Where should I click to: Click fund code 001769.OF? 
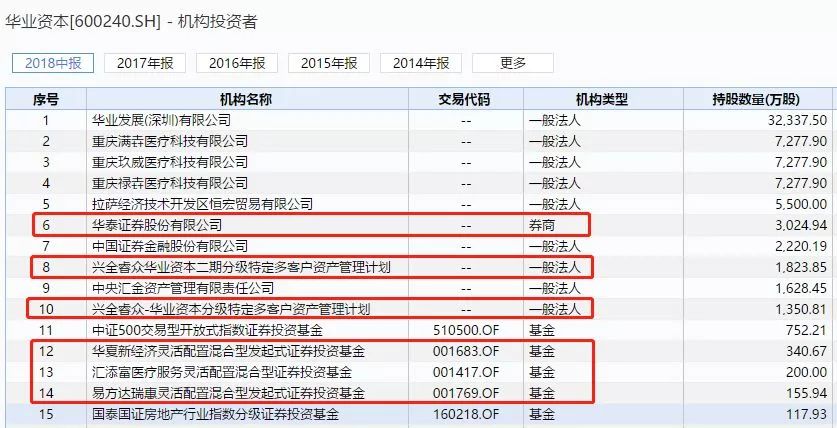466,393
